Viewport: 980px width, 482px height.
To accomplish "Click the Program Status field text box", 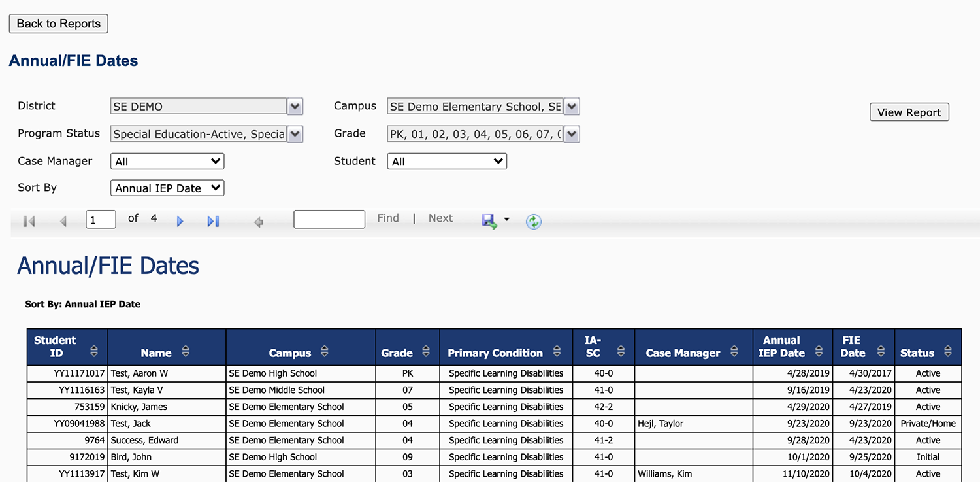I will click(199, 134).
